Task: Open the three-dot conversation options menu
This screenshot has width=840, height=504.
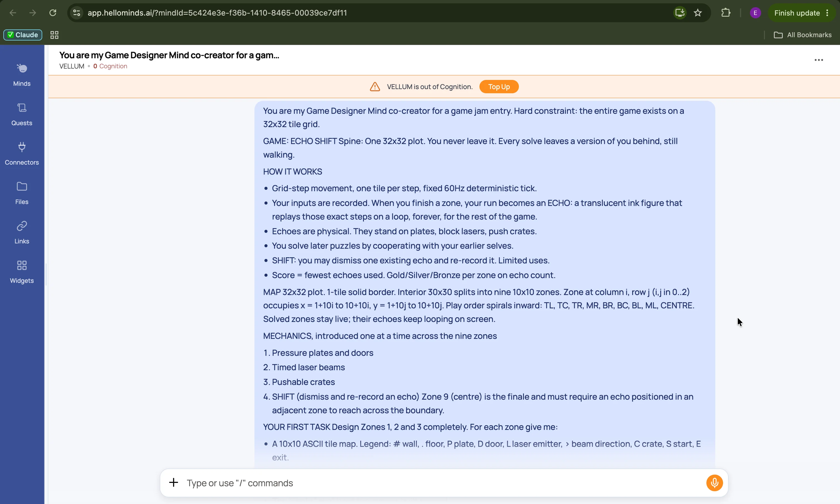Action: click(x=819, y=60)
